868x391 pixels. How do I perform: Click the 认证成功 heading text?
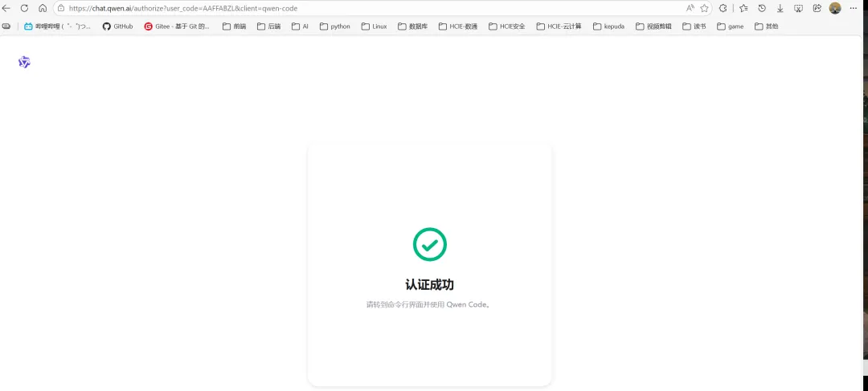[429, 285]
